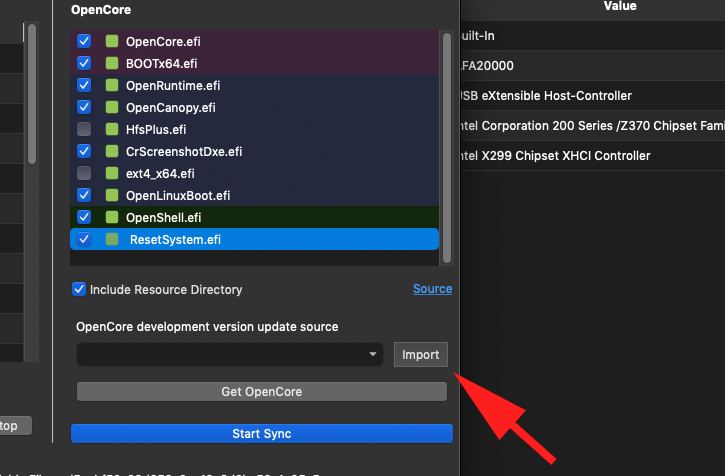Uncheck the OpenCore.efi checkbox
The height and width of the screenshot is (476, 725).
coord(84,41)
